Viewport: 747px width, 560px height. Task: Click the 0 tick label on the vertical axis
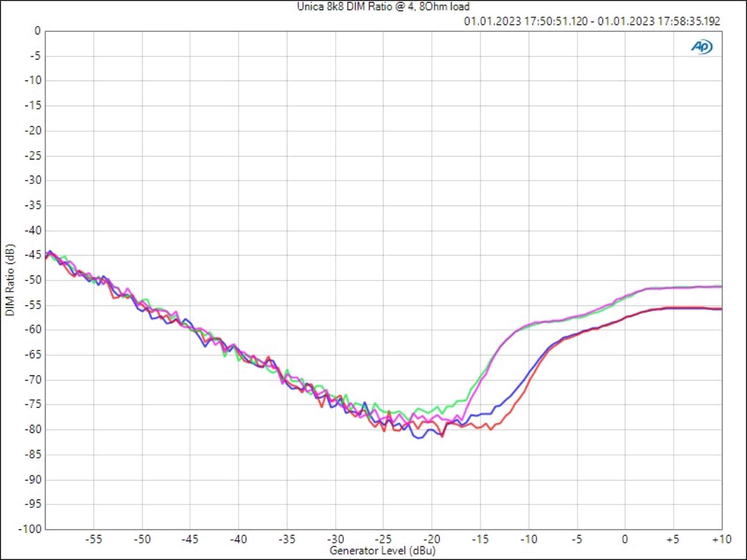click(37, 31)
